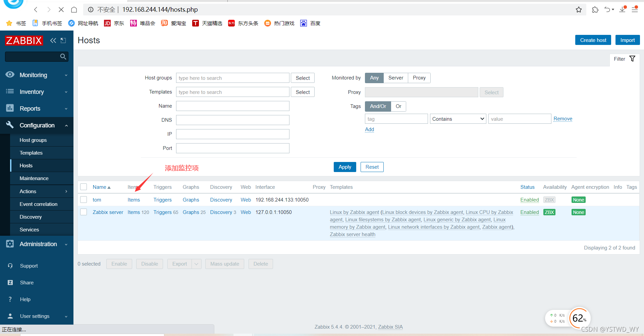Click the Name filter input field
Screen dimensions: 644x336
coord(233,106)
